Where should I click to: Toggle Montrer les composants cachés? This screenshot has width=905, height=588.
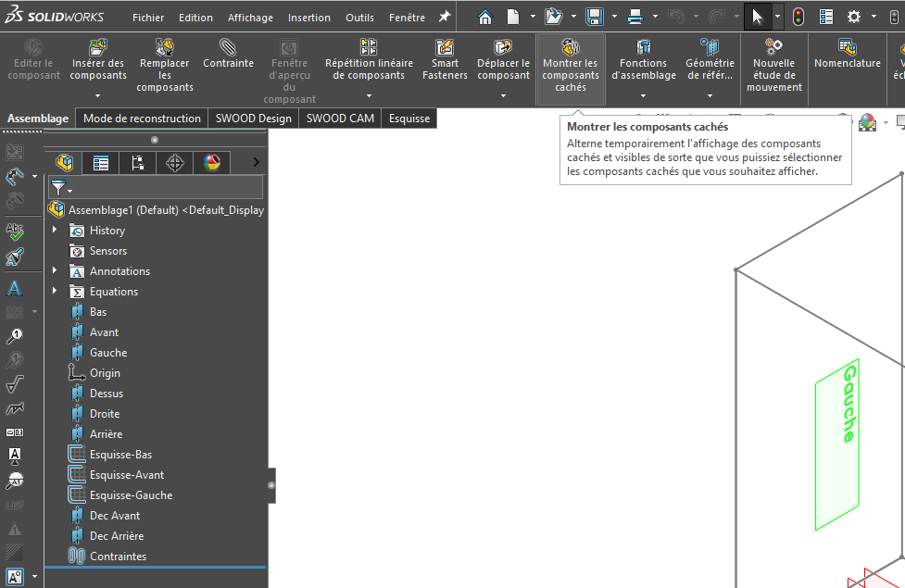point(571,67)
